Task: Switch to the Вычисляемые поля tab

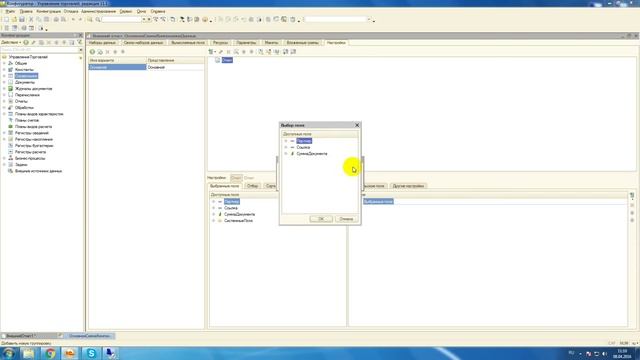Action: [188, 42]
